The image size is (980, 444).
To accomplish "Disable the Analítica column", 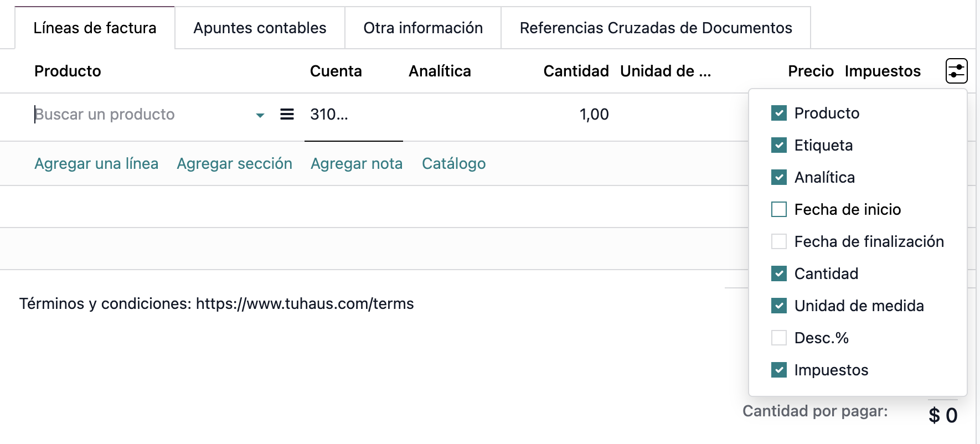I will click(x=779, y=177).
